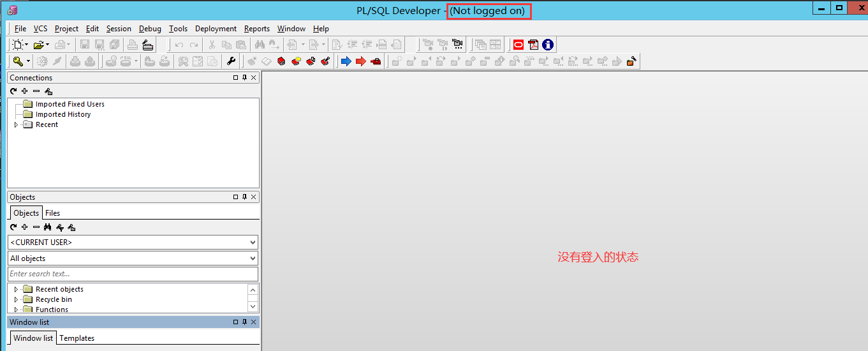This screenshot has height=351, width=868.
Task: Select the Imported Fixed Users folder
Action: 70,104
